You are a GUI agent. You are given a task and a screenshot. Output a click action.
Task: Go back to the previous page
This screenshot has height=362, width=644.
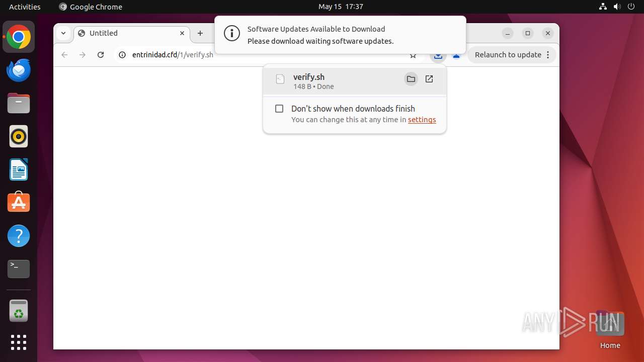[x=64, y=55]
